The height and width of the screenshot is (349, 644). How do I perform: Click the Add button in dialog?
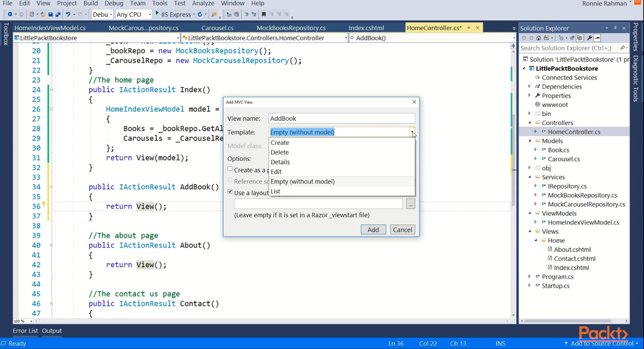373,229
